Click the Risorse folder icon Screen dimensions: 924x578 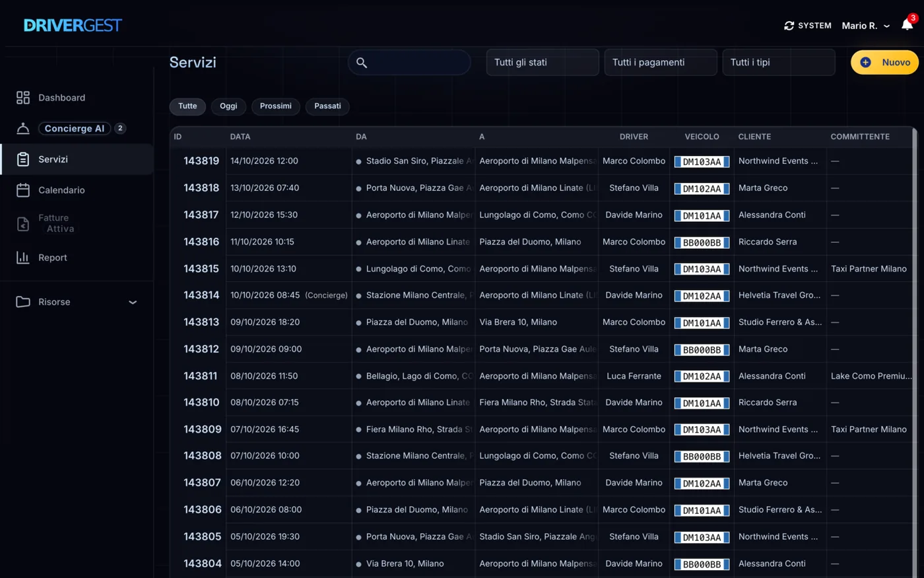pyautogui.click(x=23, y=302)
